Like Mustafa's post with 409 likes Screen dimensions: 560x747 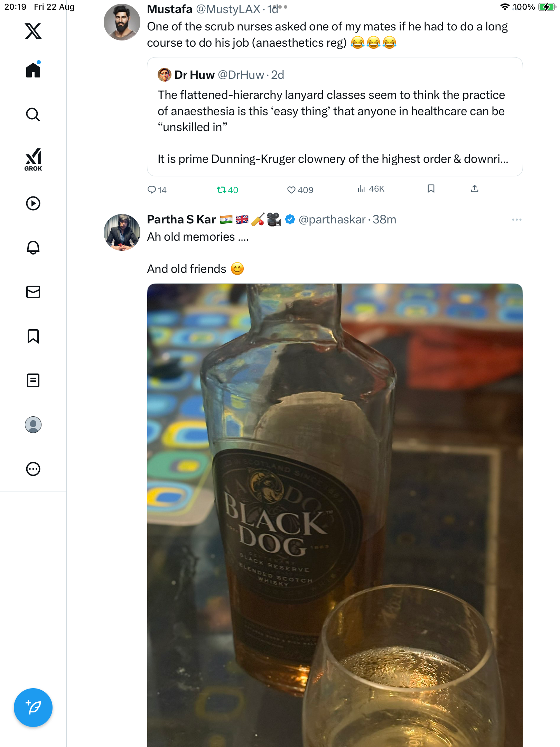tap(291, 190)
